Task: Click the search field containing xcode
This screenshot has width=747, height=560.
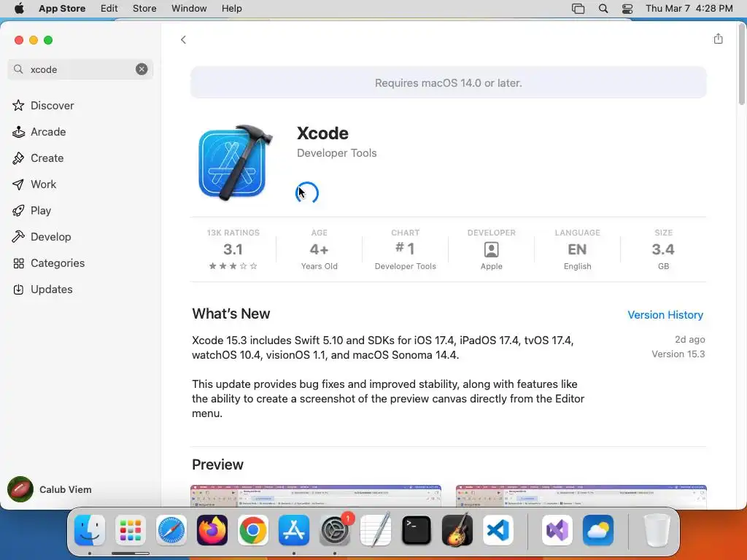Action: tap(80, 69)
